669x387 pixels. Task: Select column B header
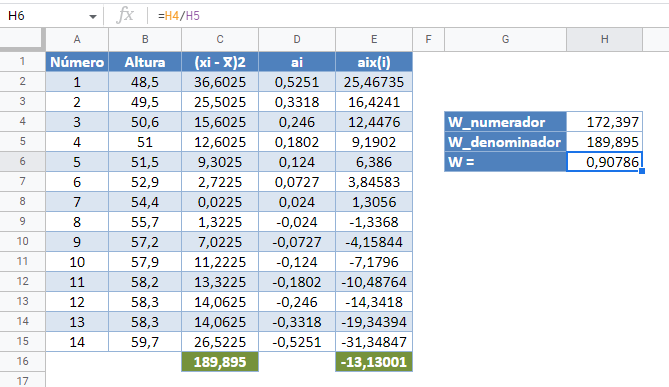point(145,40)
